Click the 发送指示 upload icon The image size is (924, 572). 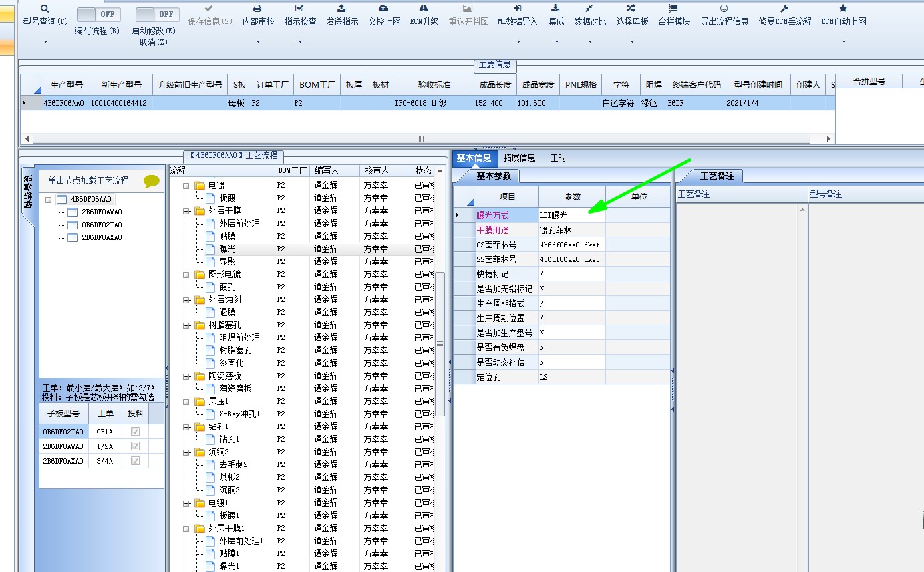(341, 8)
